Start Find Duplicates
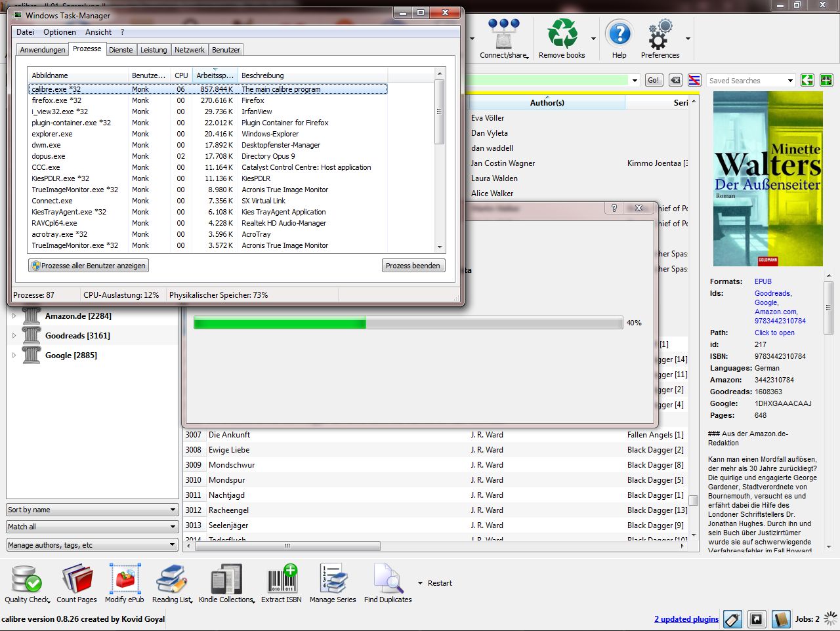Viewport: 840px width, 631px height. pos(388,583)
